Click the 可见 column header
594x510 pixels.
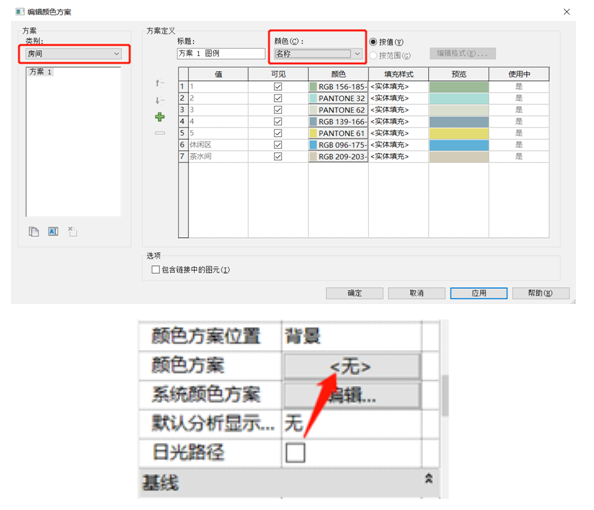point(278,74)
